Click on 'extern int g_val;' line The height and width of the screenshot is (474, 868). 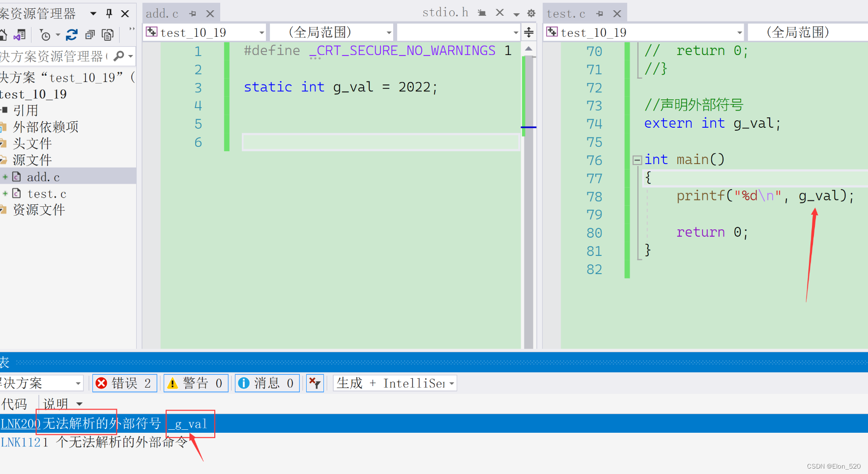click(712, 123)
